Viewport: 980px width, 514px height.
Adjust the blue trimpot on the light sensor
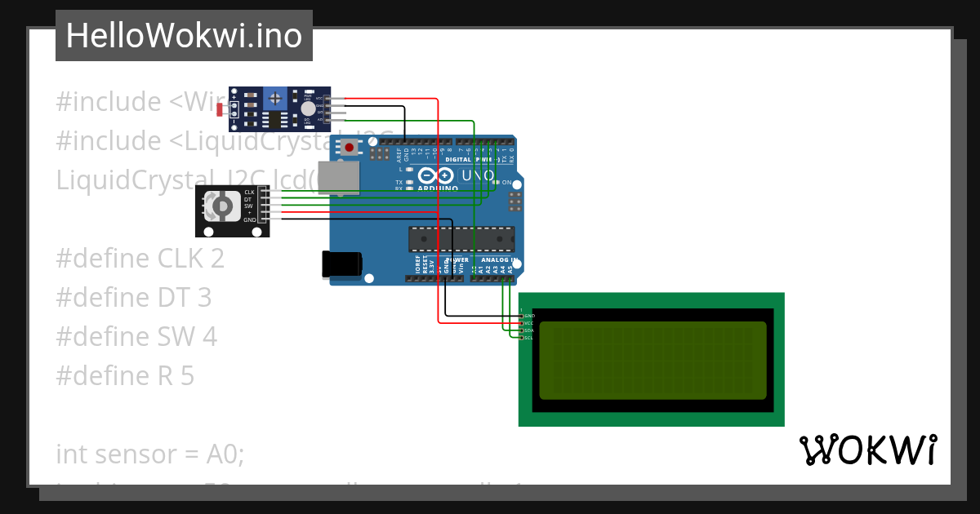tap(275, 97)
